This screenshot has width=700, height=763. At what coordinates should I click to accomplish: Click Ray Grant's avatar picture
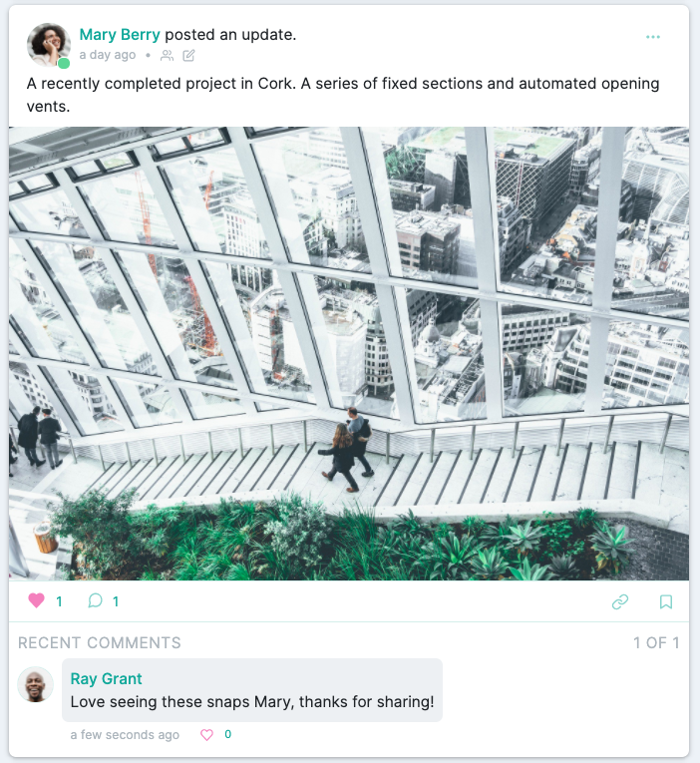point(36,684)
